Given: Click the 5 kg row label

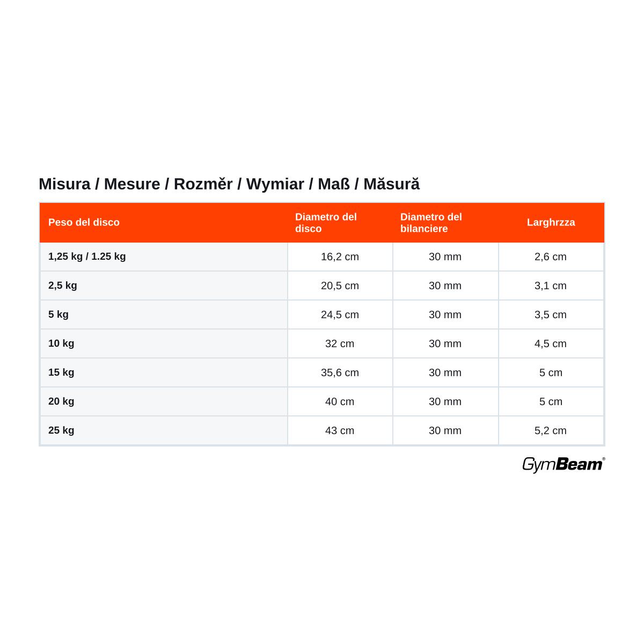Looking at the screenshot, I should (x=58, y=314).
